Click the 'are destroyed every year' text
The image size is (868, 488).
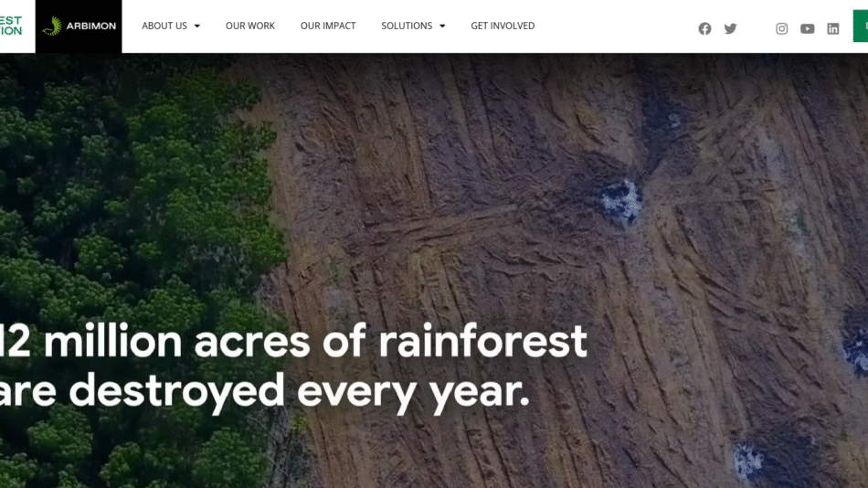265,391
